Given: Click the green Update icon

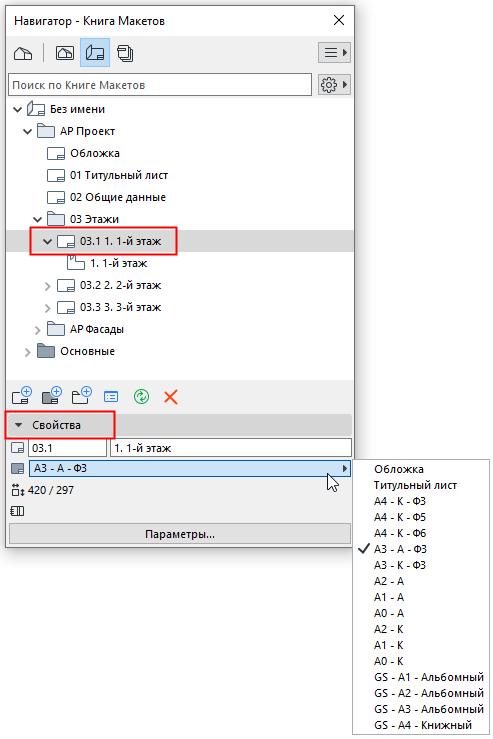Looking at the screenshot, I should [141, 397].
